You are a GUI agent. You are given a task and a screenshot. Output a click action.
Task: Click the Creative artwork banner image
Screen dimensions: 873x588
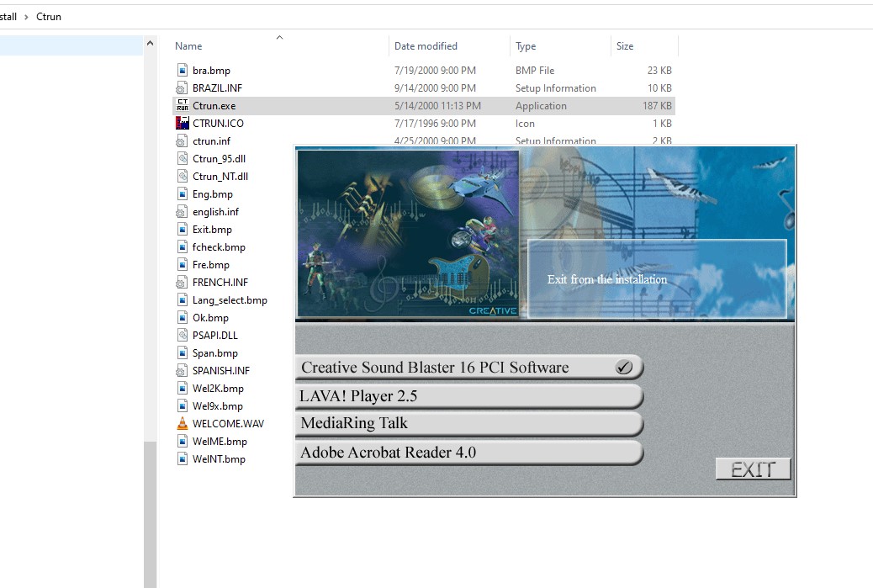(408, 234)
